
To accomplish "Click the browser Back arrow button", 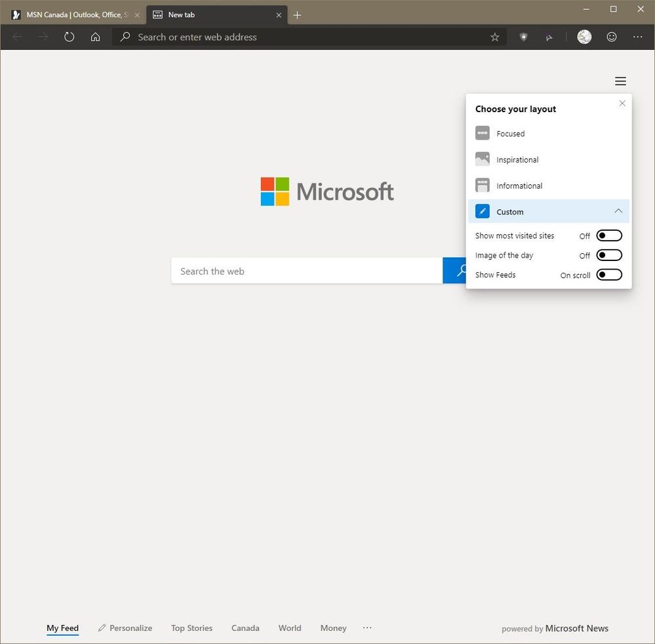I will point(17,37).
